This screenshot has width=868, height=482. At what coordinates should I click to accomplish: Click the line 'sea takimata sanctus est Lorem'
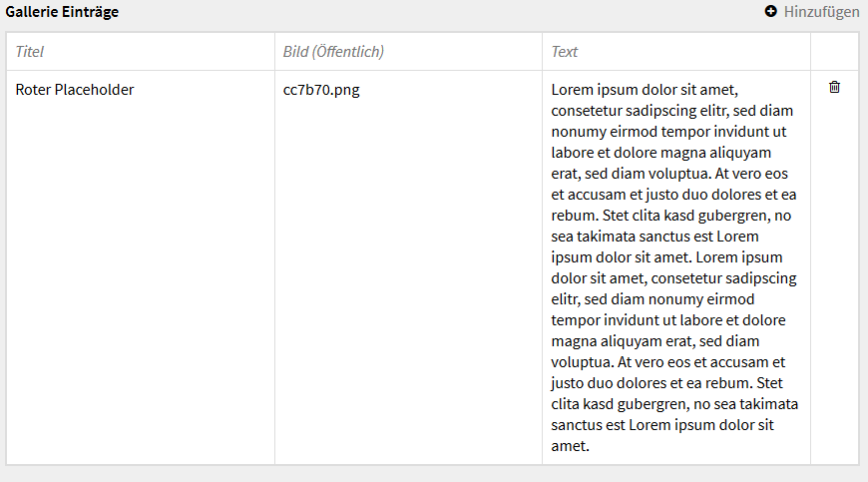[654, 237]
